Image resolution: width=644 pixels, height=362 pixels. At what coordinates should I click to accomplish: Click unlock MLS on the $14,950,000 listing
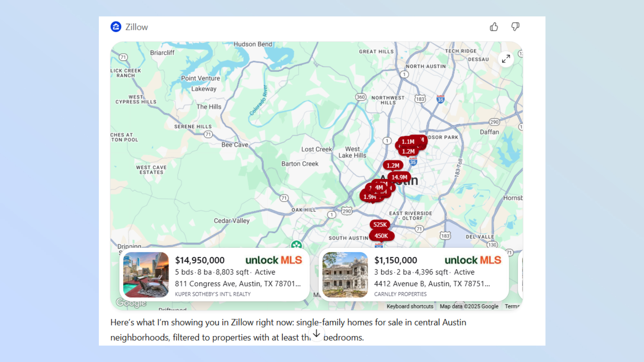pos(274,260)
